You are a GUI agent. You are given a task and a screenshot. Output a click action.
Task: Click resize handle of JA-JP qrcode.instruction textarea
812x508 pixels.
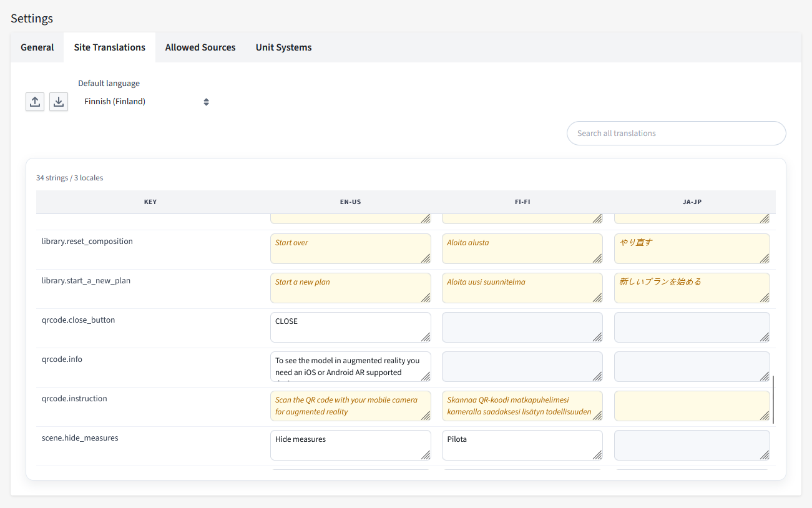click(x=765, y=416)
